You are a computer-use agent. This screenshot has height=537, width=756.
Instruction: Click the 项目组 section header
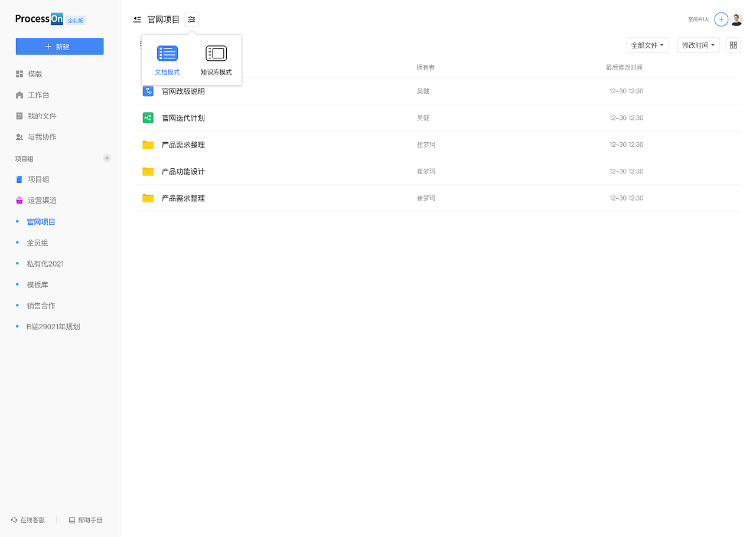point(24,158)
